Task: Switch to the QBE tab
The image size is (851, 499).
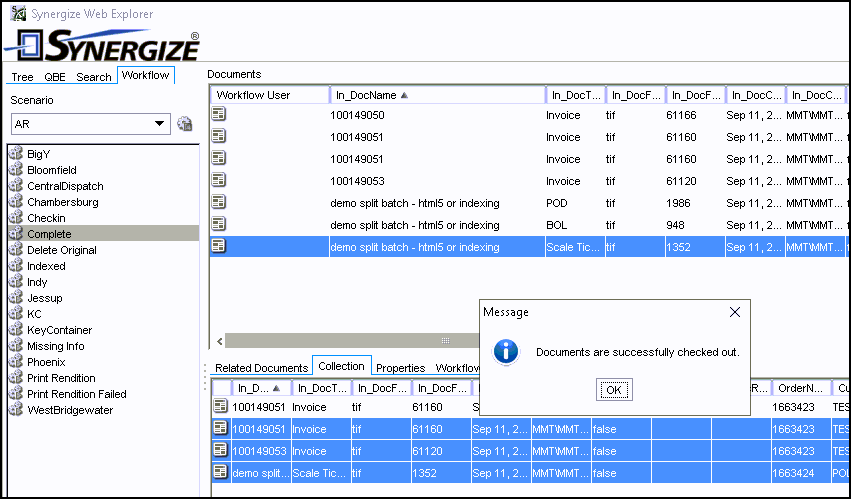Action: [x=55, y=77]
